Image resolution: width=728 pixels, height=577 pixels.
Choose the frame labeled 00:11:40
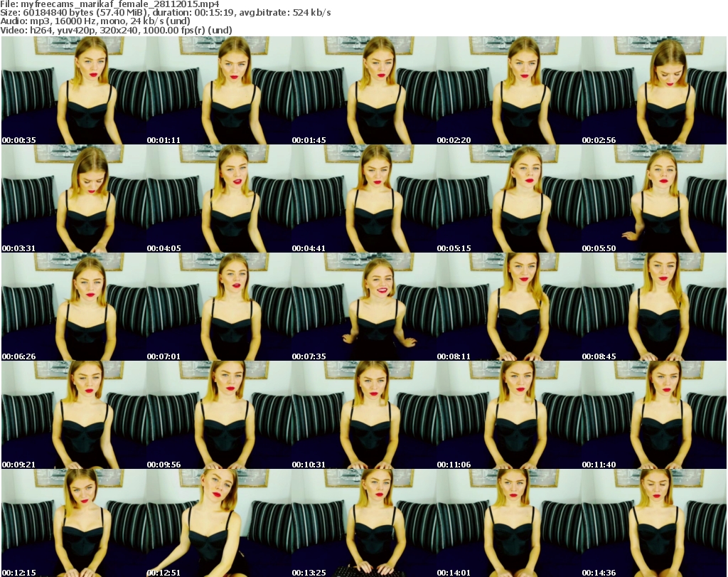point(654,415)
